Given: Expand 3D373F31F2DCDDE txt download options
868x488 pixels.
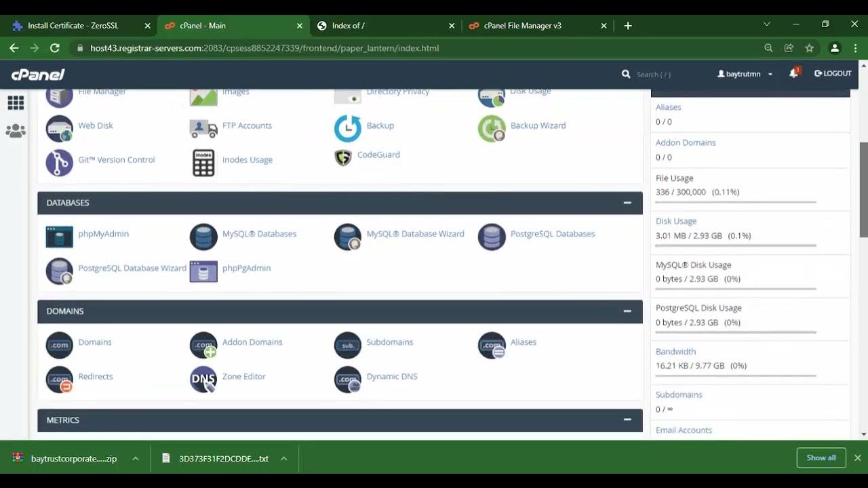Looking at the screenshot, I should [x=284, y=459].
